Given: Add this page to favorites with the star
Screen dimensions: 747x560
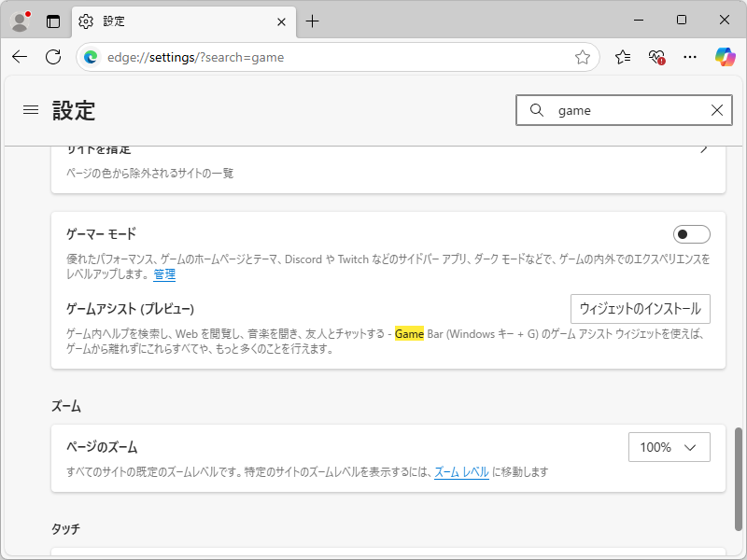Looking at the screenshot, I should click(583, 57).
